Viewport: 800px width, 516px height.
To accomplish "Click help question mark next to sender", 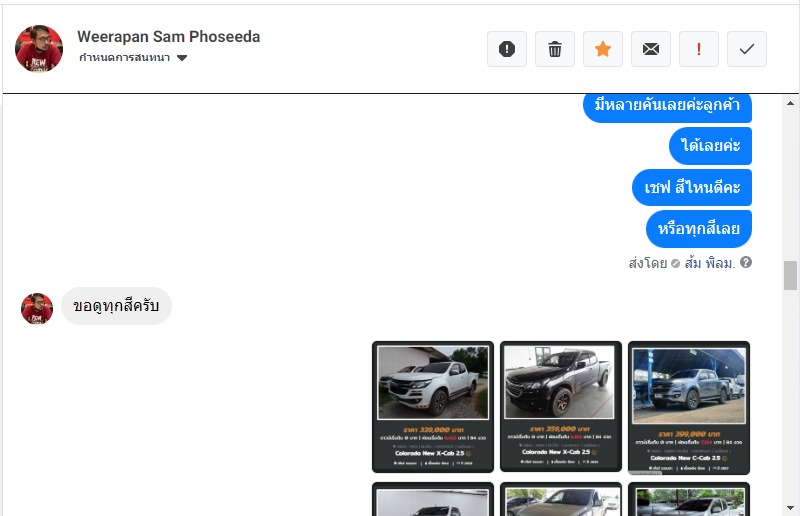I will tap(745, 262).
